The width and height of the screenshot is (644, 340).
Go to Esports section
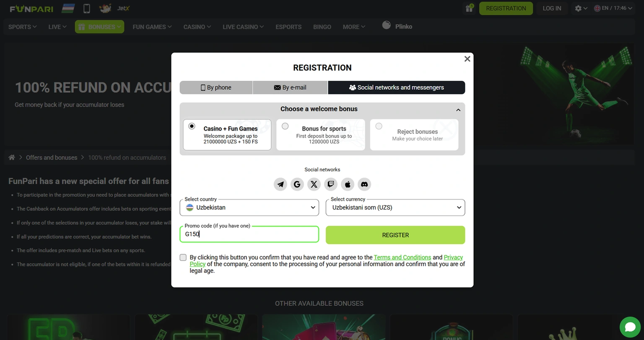(x=288, y=27)
